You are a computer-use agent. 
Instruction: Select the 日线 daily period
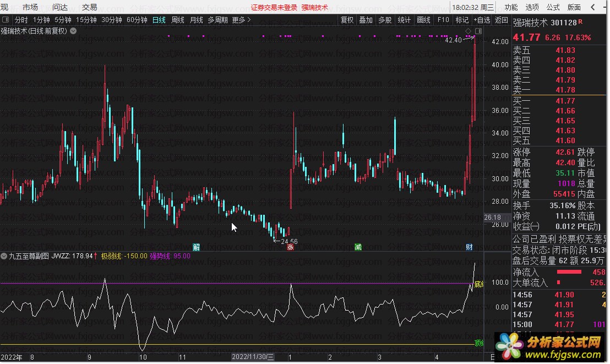[159, 20]
